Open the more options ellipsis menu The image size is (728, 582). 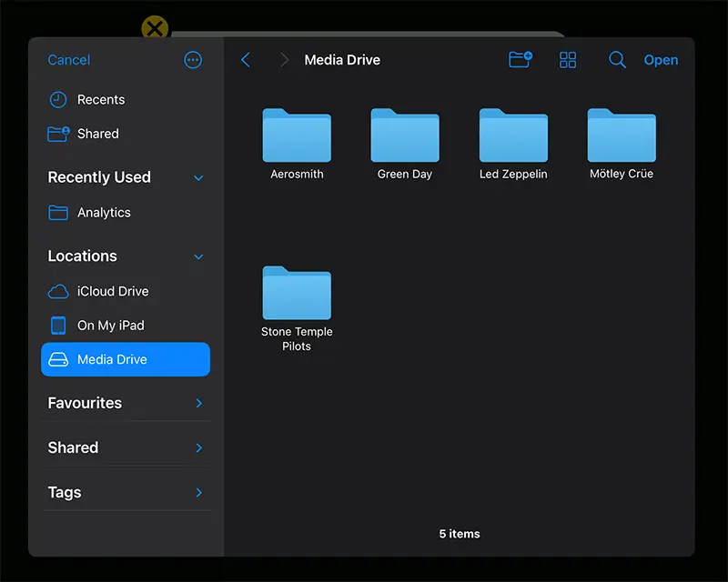pyautogui.click(x=193, y=60)
